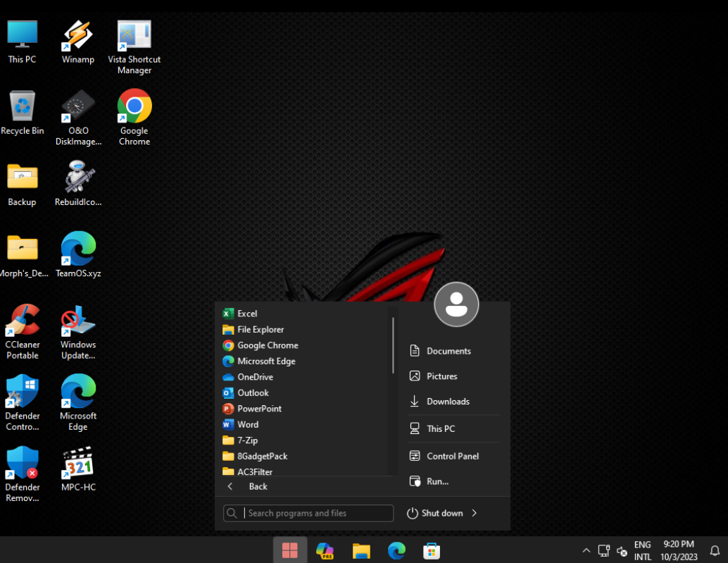Viewport: 728px width, 563px height.
Task: Launch O&O DiskImage desktop shortcut
Action: pyautogui.click(x=78, y=118)
